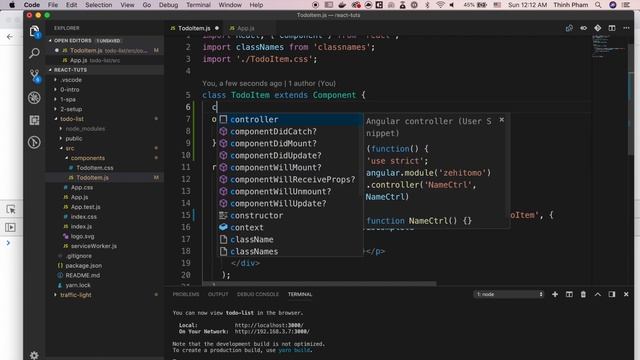Select the classNames suggestion
The height and width of the screenshot is (360, 640).
coord(290,252)
